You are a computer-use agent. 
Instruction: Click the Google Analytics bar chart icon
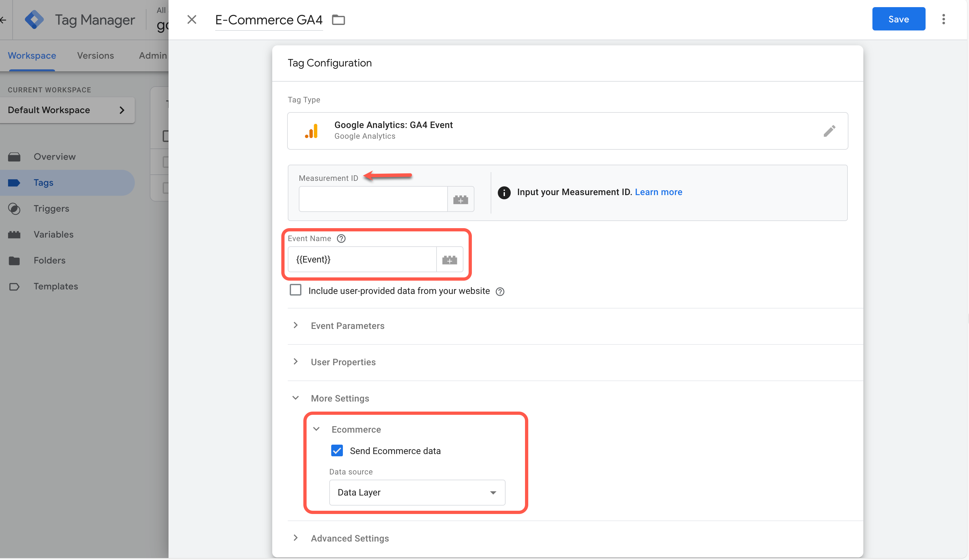coord(311,131)
